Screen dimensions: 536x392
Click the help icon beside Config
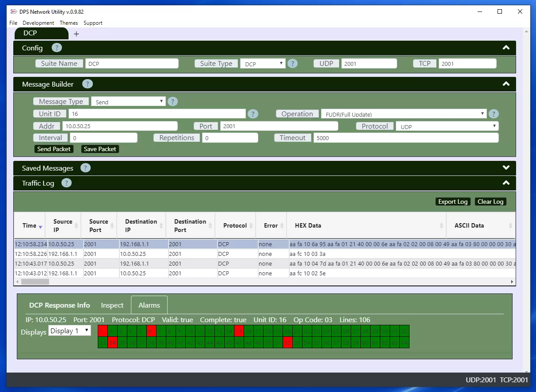pyautogui.click(x=57, y=48)
